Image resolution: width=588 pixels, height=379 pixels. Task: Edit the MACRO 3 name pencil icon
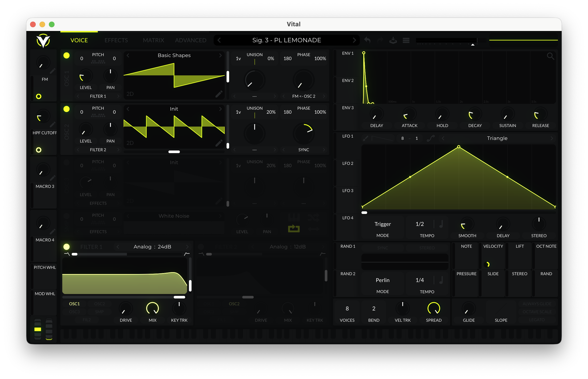point(52,178)
